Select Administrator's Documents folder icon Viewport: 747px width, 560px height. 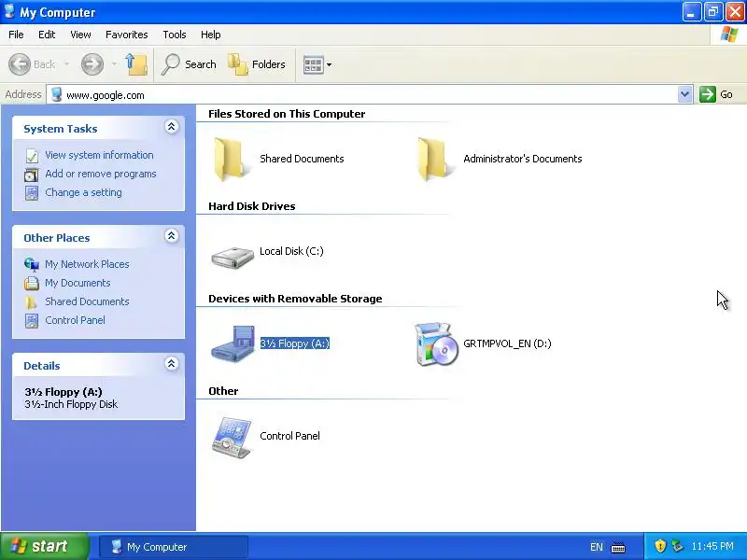(434, 159)
